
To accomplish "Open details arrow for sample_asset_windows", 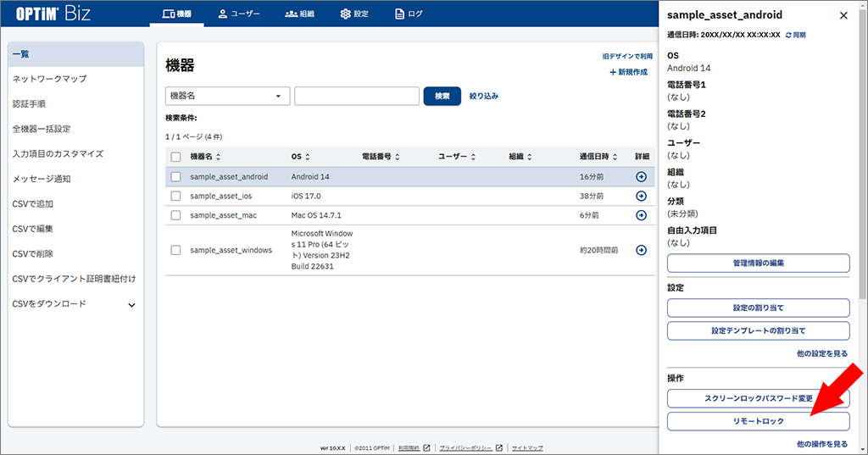I will coord(641,250).
